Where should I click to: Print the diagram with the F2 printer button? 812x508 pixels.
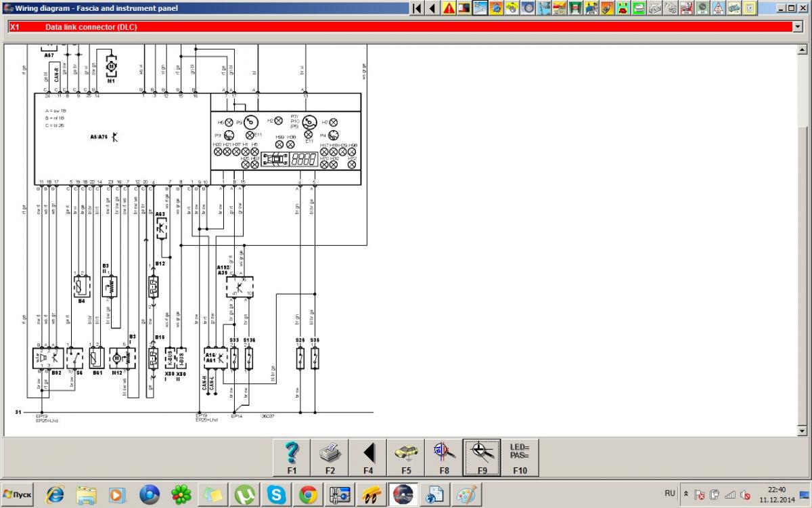pos(330,457)
